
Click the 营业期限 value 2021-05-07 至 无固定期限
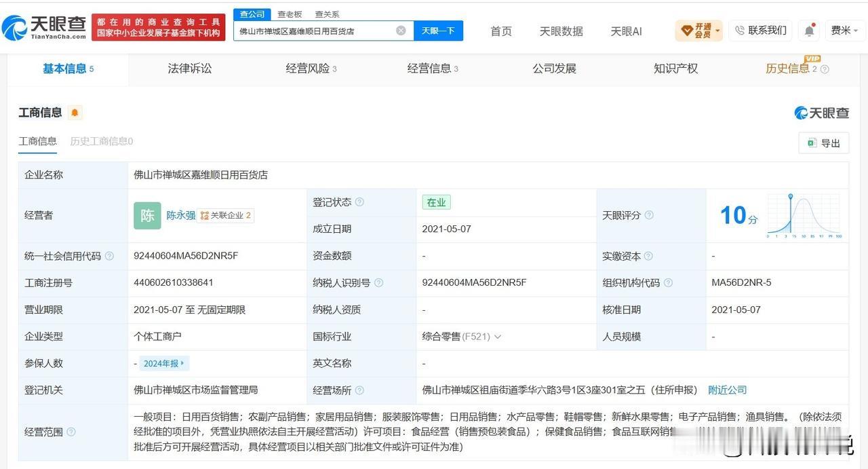[x=190, y=309]
